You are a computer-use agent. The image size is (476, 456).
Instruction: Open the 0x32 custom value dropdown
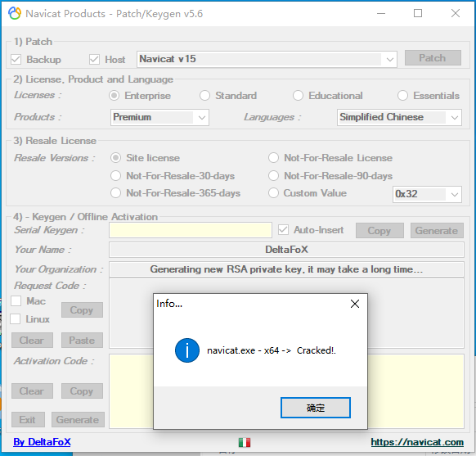(x=427, y=194)
